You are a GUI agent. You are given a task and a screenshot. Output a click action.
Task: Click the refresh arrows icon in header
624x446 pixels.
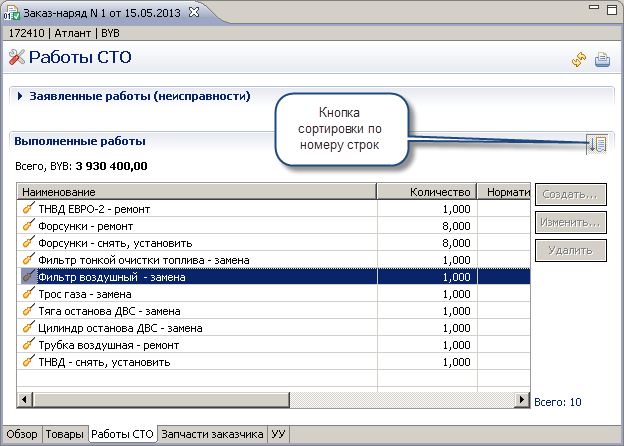(x=579, y=60)
